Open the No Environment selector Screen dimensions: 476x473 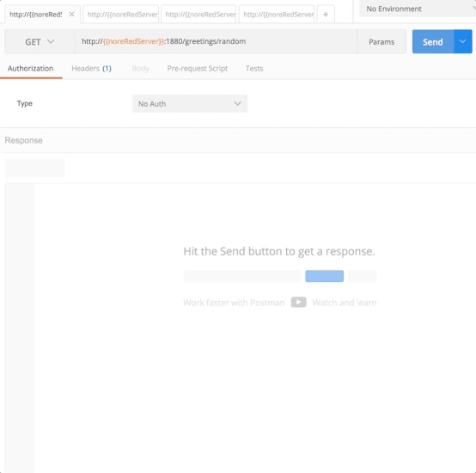[x=418, y=9]
